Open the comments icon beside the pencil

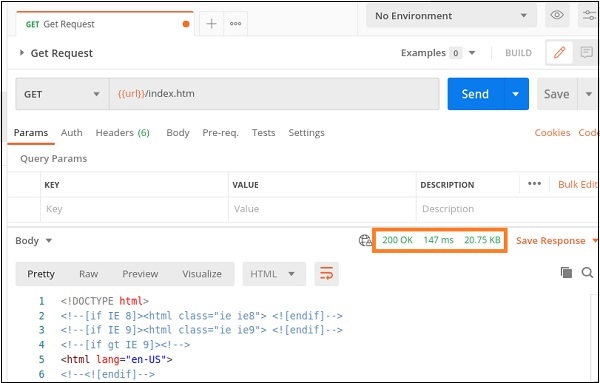586,52
